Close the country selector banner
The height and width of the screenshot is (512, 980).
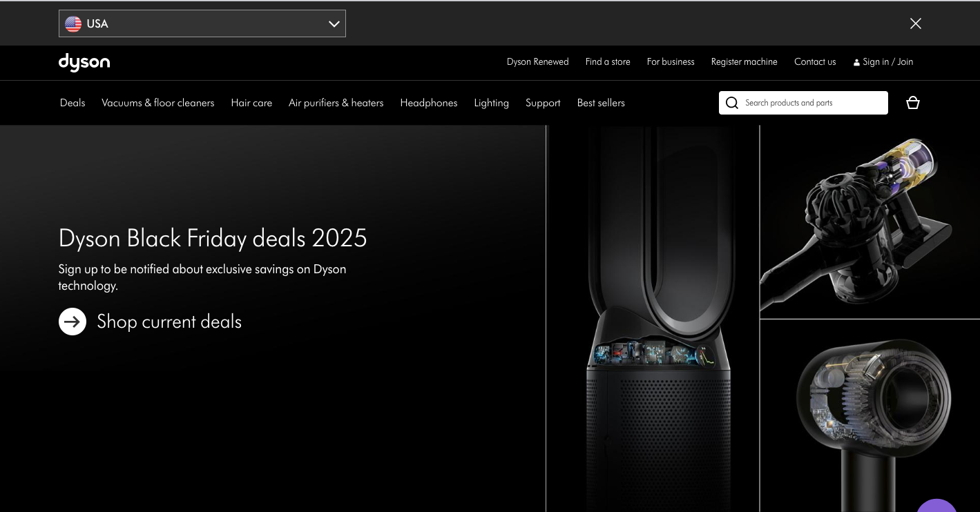(x=916, y=23)
